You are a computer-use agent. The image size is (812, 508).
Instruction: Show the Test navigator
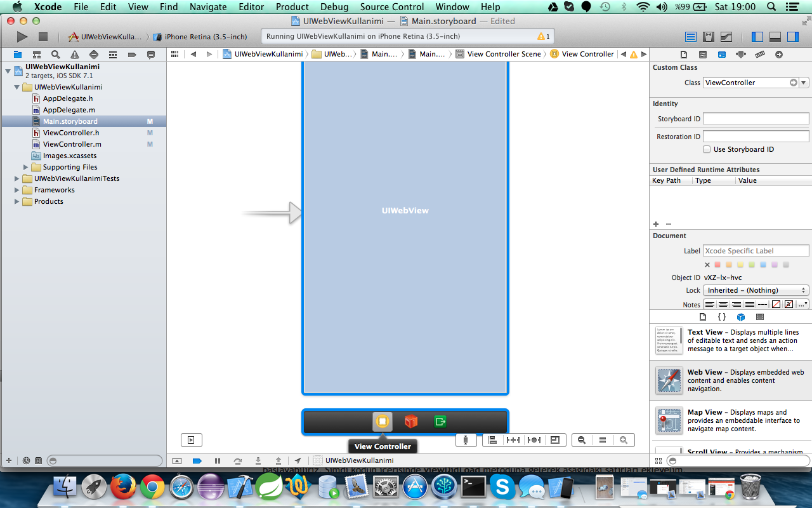click(94, 55)
